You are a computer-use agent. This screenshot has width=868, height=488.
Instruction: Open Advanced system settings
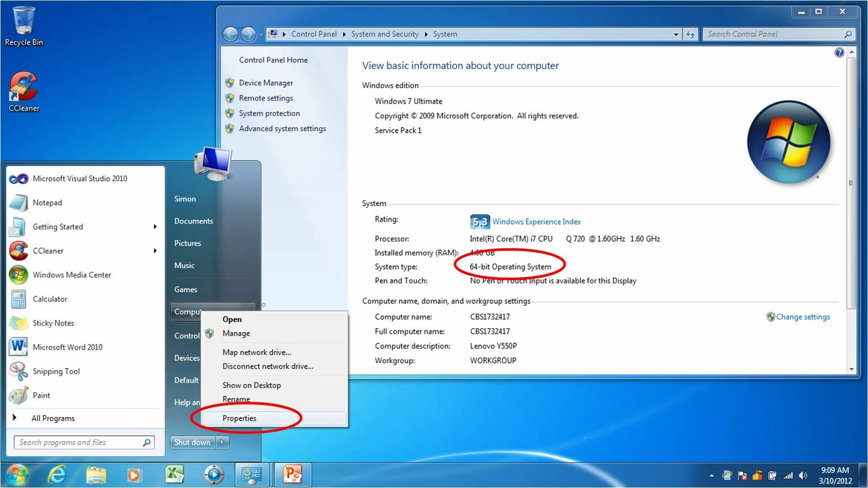click(x=282, y=129)
